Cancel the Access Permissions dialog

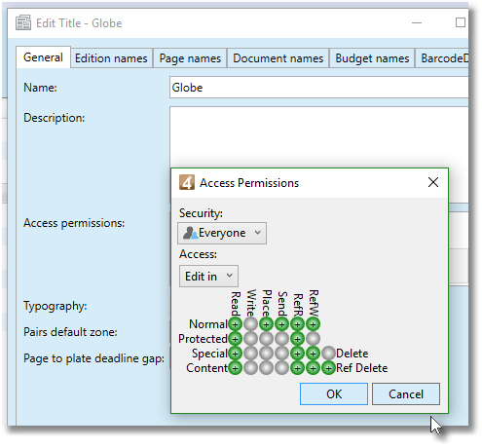(x=406, y=394)
